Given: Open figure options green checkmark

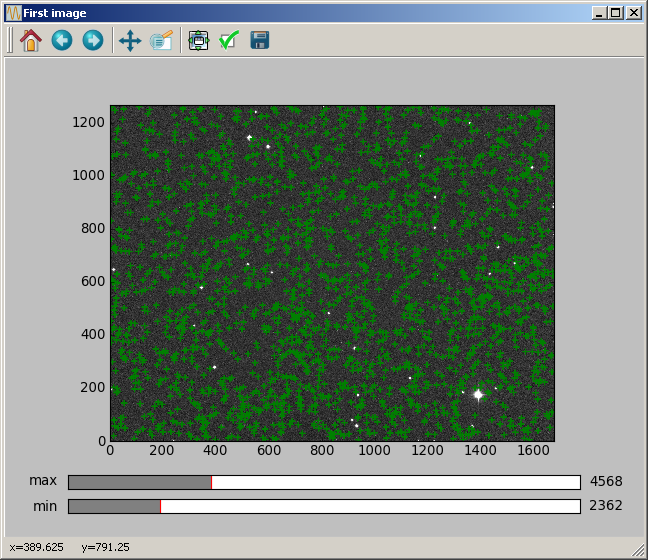Looking at the screenshot, I should coord(229,41).
